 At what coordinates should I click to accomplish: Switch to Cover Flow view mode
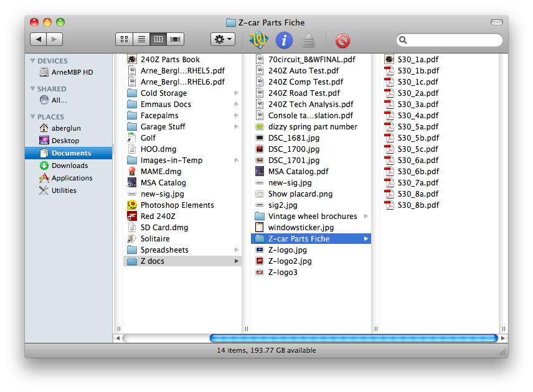click(x=176, y=39)
